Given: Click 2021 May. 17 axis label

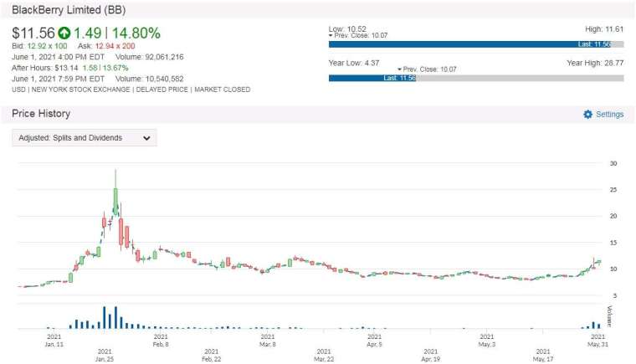Looking at the screenshot, I should (x=543, y=355).
